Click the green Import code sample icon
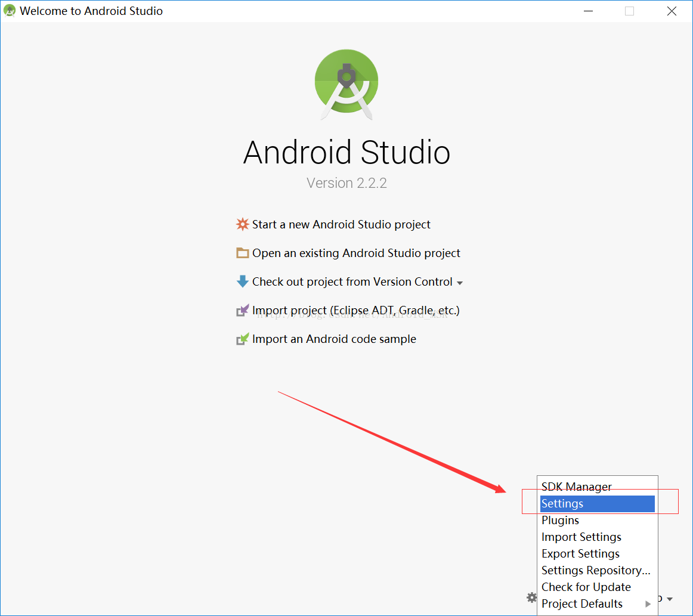Viewport: 693px width, 616px height. point(242,339)
